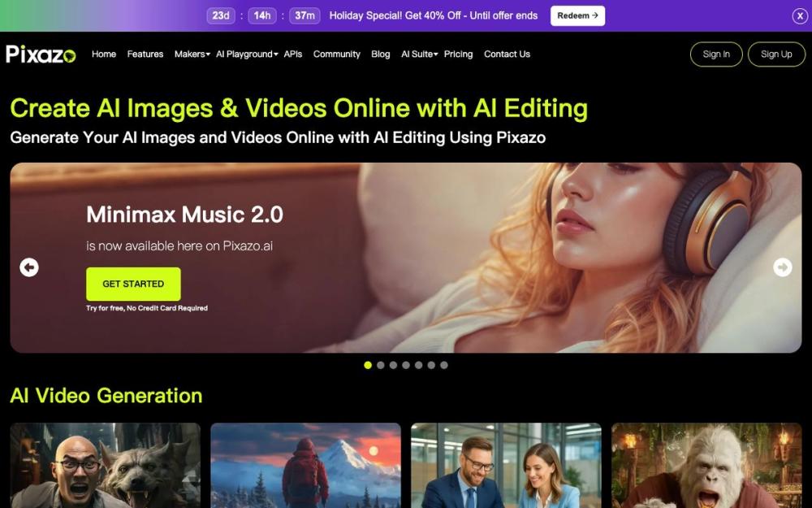This screenshot has height=508, width=812.
Task: Click 'Minimax Music 2.0' slide title
Action: (x=185, y=215)
